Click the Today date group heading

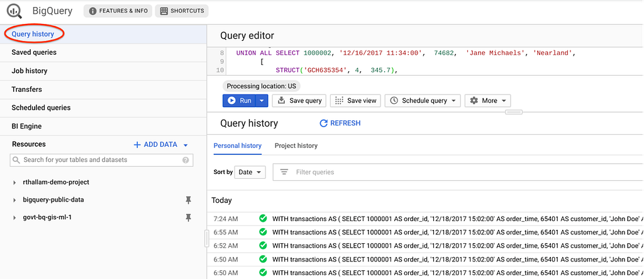point(222,200)
